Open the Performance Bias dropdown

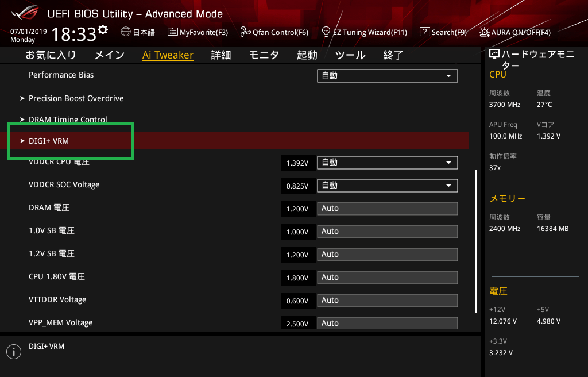pyautogui.click(x=387, y=76)
